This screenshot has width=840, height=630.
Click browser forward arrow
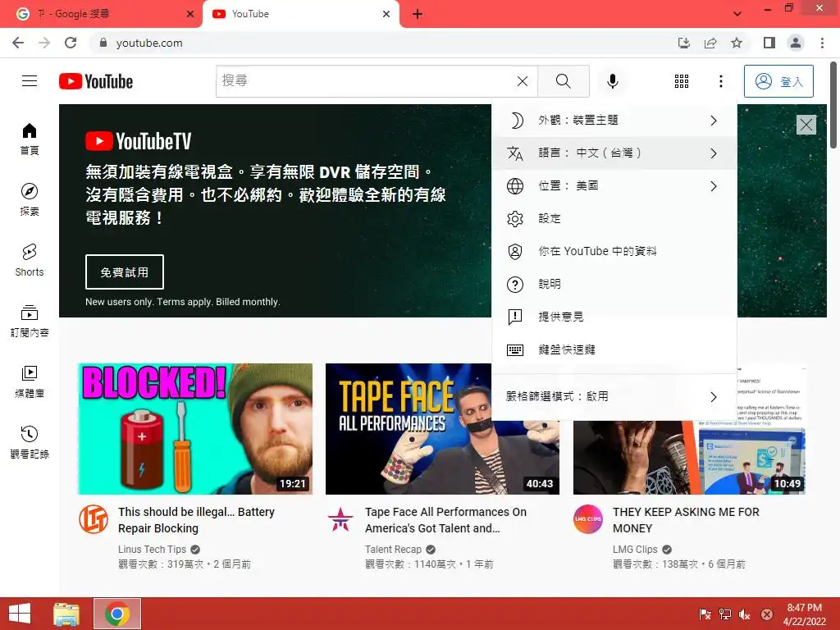[x=44, y=43]
